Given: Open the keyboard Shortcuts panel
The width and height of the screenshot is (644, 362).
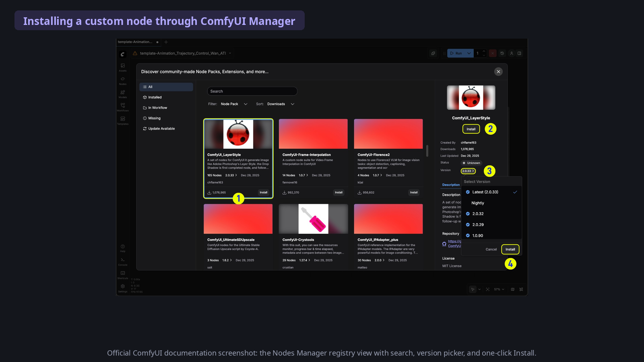Looking at the screenshot, I should click(x=123, y=275).
